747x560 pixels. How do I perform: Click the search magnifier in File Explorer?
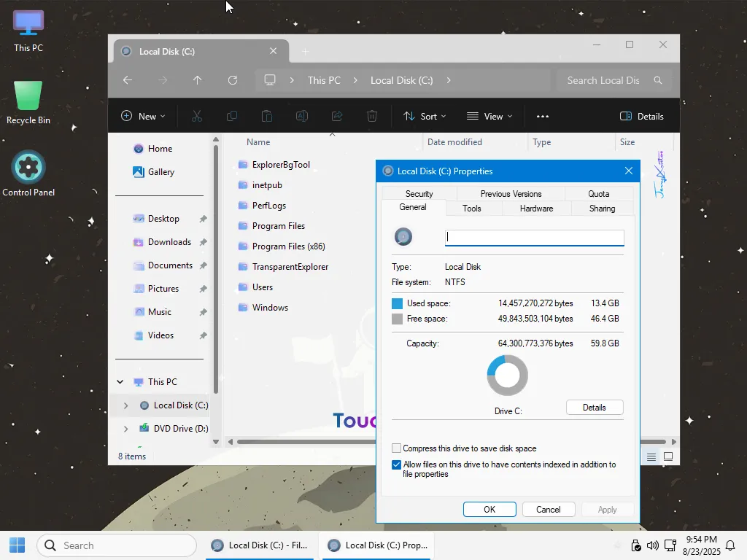click(x=658, y=80)
